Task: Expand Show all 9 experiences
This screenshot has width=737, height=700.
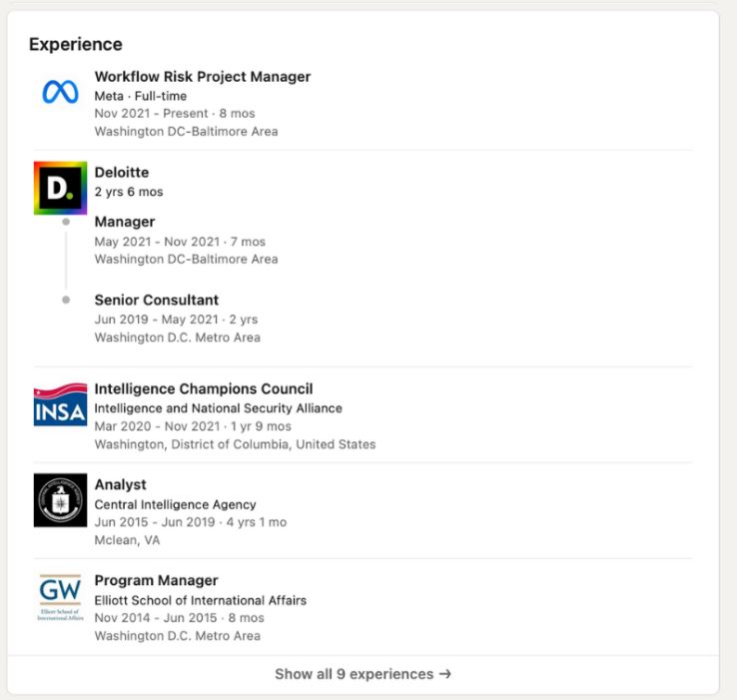Action: point(363,674)
